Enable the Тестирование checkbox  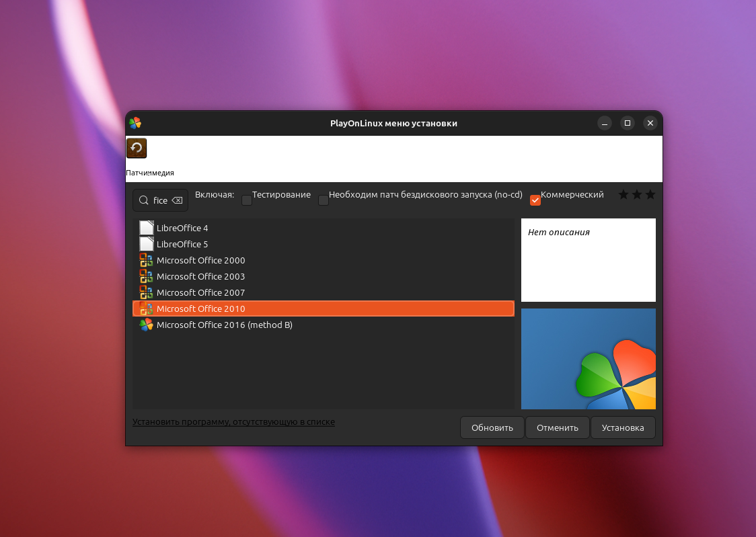(246, 200)
